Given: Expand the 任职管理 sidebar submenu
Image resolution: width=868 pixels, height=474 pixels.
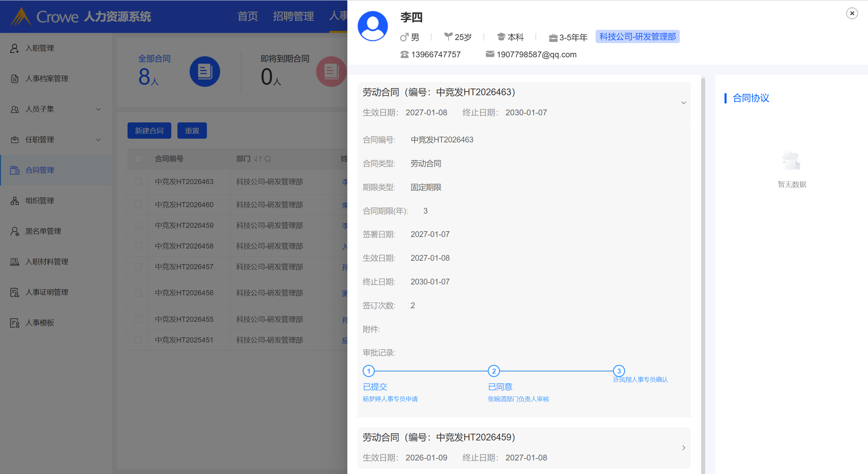Looking at the screenshot, I should tap(98, 140).
